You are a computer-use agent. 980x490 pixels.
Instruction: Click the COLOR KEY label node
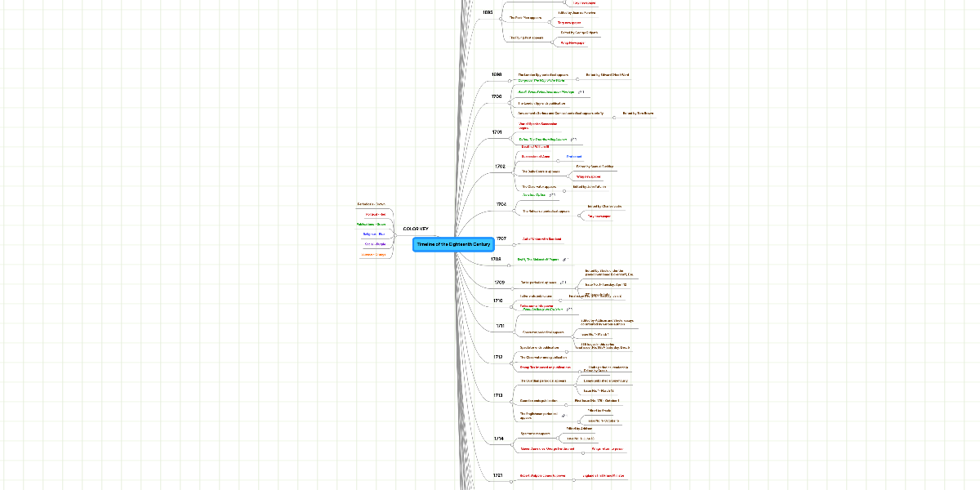tap(416, 229)
